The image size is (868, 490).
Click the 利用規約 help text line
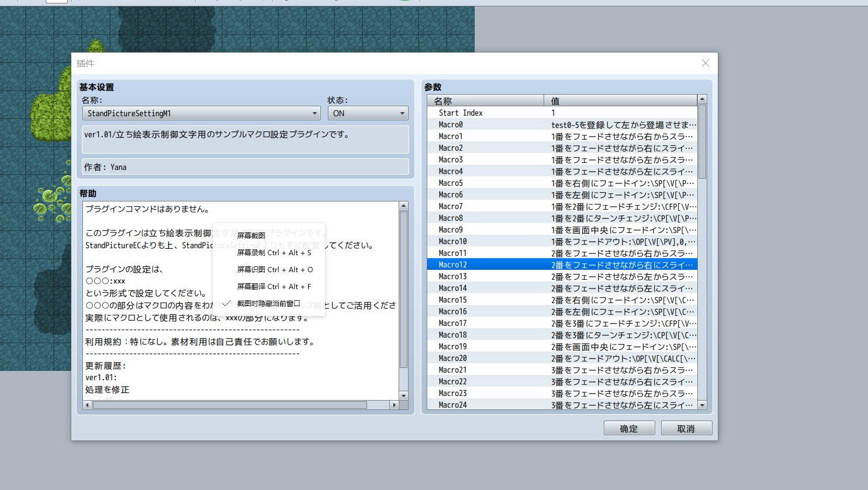pos(200,341)
